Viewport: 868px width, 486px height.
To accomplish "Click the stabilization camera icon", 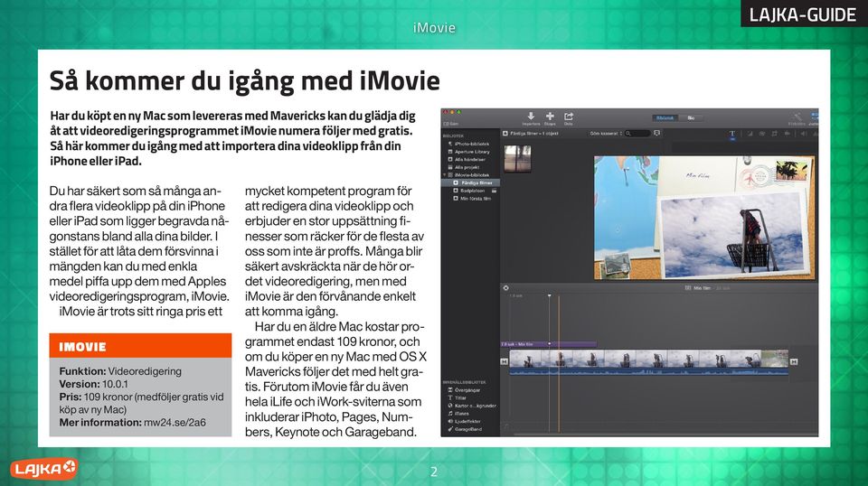I will coord(788,134).
